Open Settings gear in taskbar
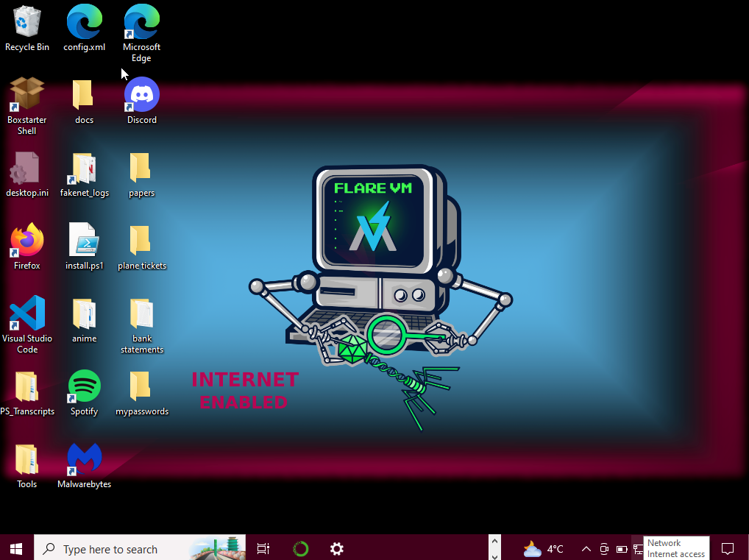749x560 pixels. point(336,548)
